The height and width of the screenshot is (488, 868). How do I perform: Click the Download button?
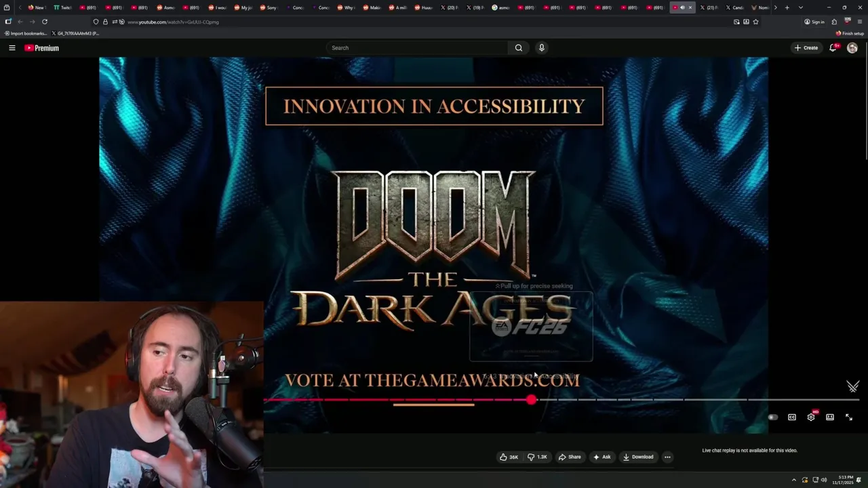pos(638,457)
